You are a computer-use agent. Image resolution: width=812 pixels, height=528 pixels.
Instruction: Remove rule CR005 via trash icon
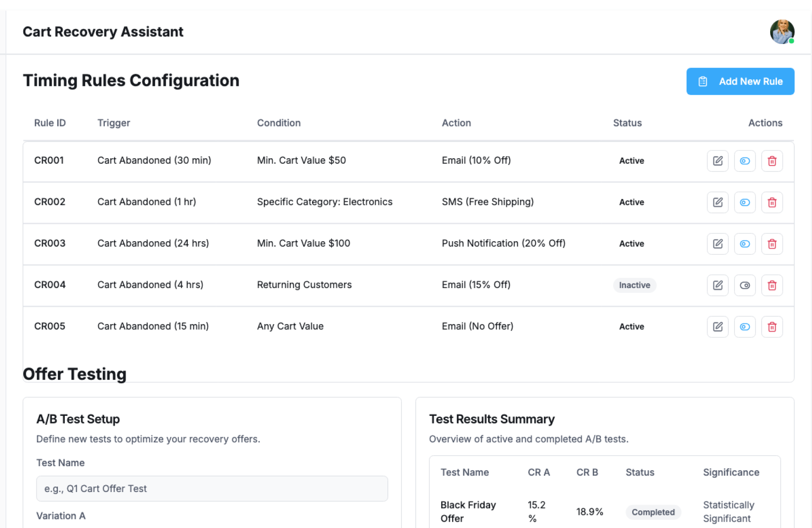(x=771, y=327)
